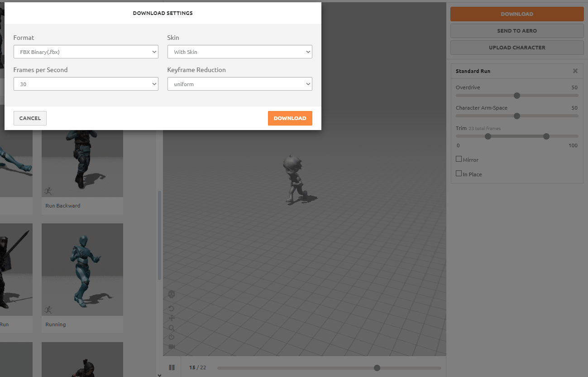Click the "Running" label text
Viewport: 588px width, 377px height.
(56, 324)
